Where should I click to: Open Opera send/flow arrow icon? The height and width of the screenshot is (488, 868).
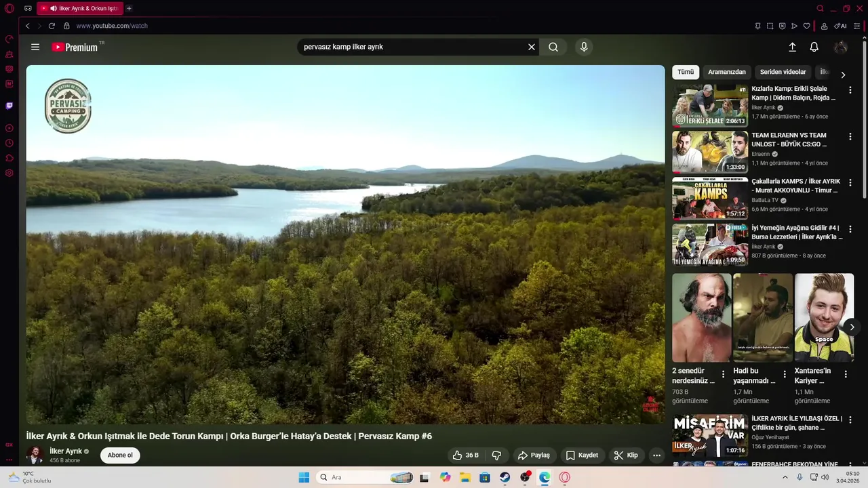point(794,26)
